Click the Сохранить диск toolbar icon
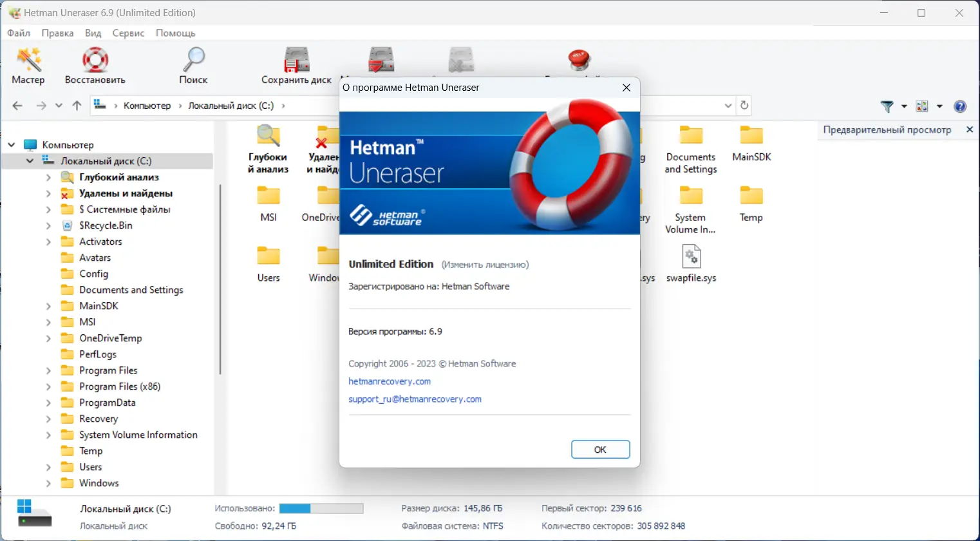Screen dimensions: 980x541 pyautogui.click(x=295, y=64)
